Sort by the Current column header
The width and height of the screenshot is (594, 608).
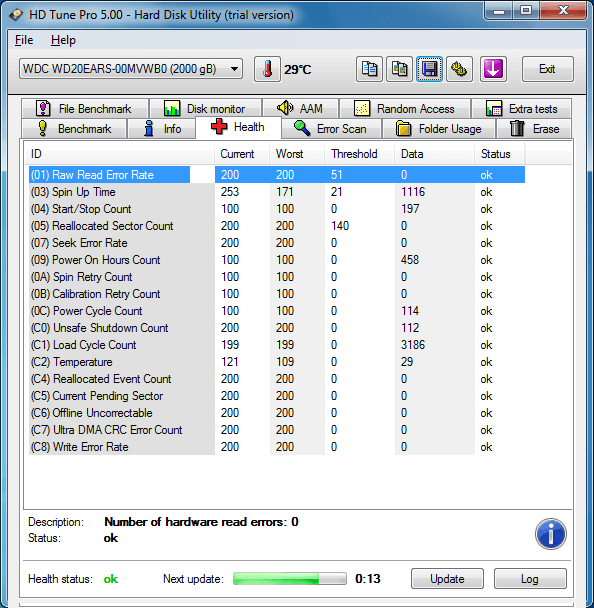tap(242, 154)
